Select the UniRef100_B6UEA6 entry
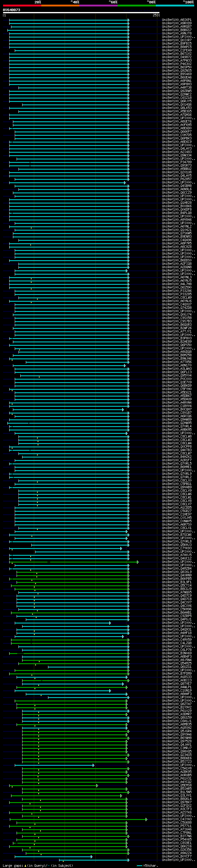 pyautogui.click(x=177, y=78)
